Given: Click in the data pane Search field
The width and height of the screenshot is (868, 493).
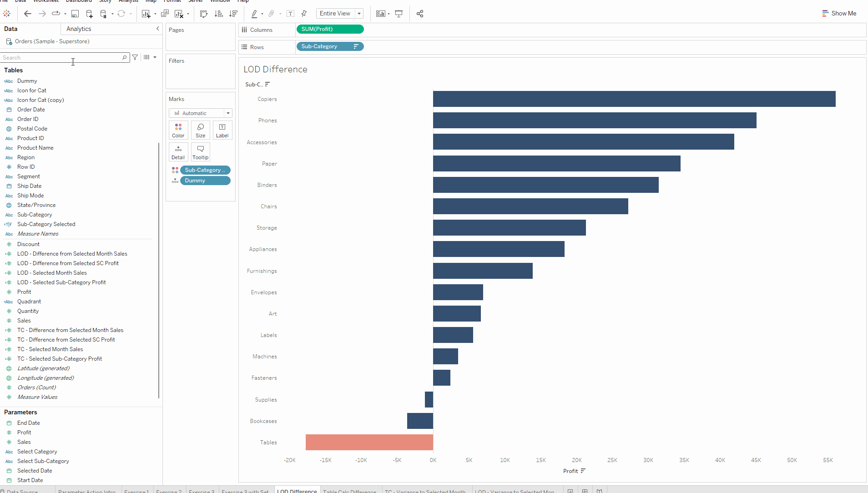Looking at the screenshot, I should pos(65,57).
